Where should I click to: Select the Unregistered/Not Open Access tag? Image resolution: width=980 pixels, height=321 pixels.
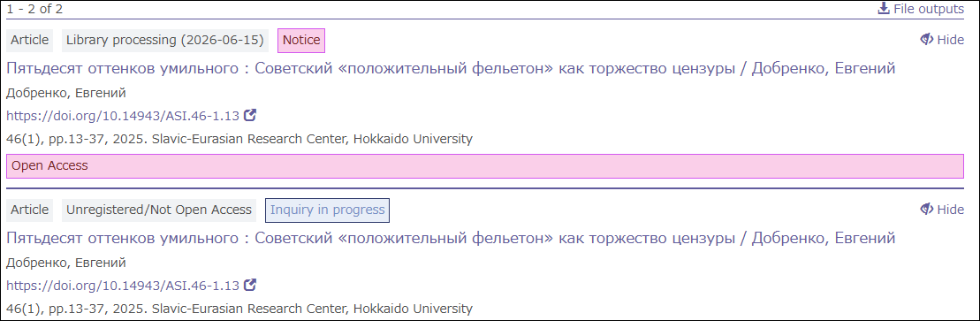point(159,210)
